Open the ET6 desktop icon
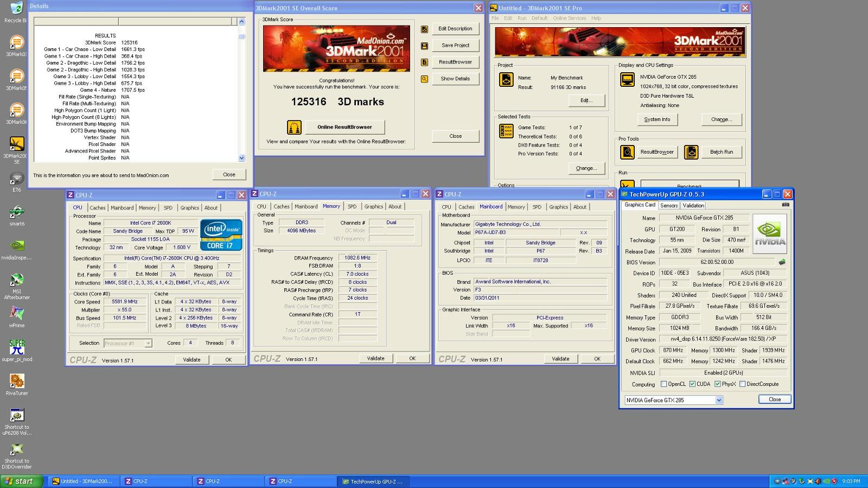868x488 pixels. pos(17,178)
